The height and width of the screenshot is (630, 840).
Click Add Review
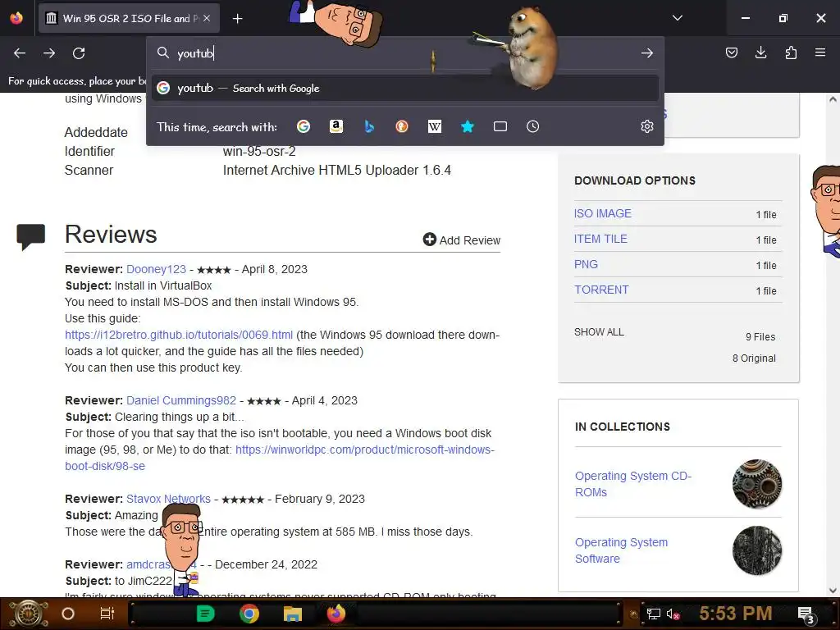(461, 240)
